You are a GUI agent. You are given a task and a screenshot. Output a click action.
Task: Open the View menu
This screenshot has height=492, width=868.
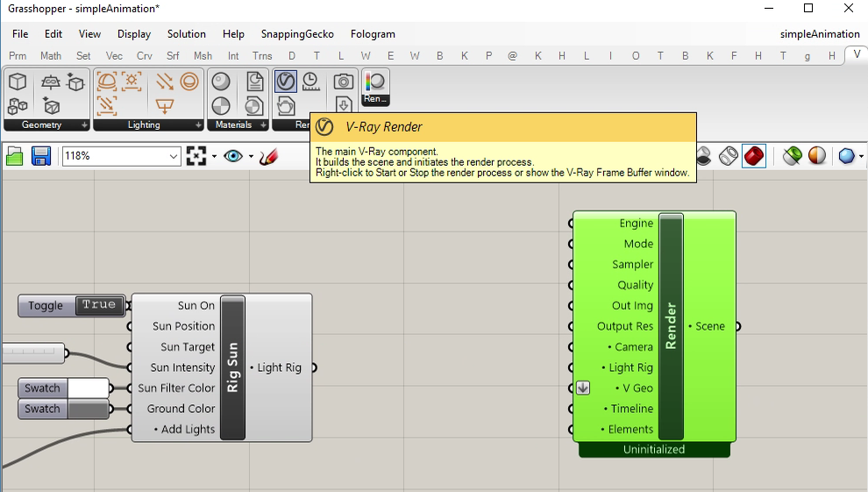pyautogui.click(x=89, y=33)
